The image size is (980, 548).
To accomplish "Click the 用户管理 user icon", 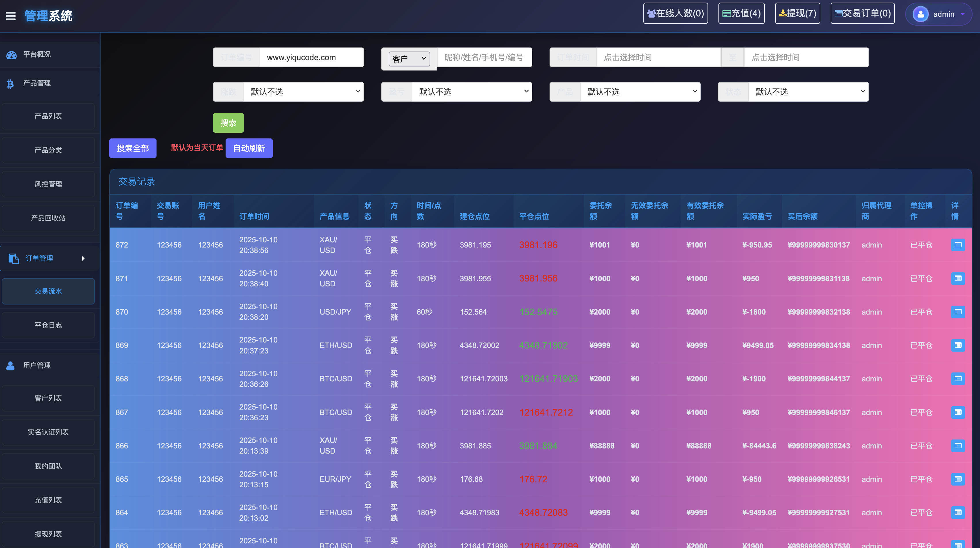I will tap(11, 366).
